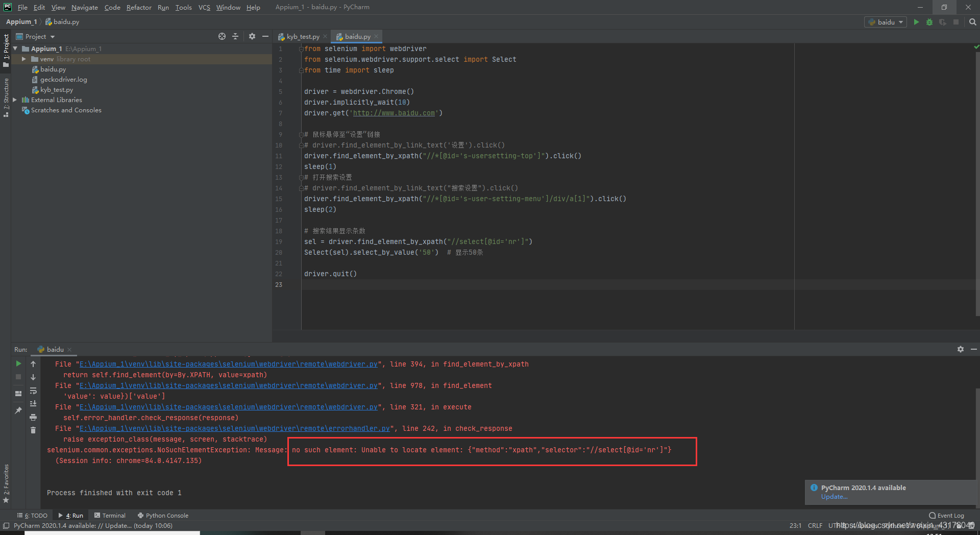
Task: Pin the Run tab using the pin icon
Action: click(x=18, y=410)
